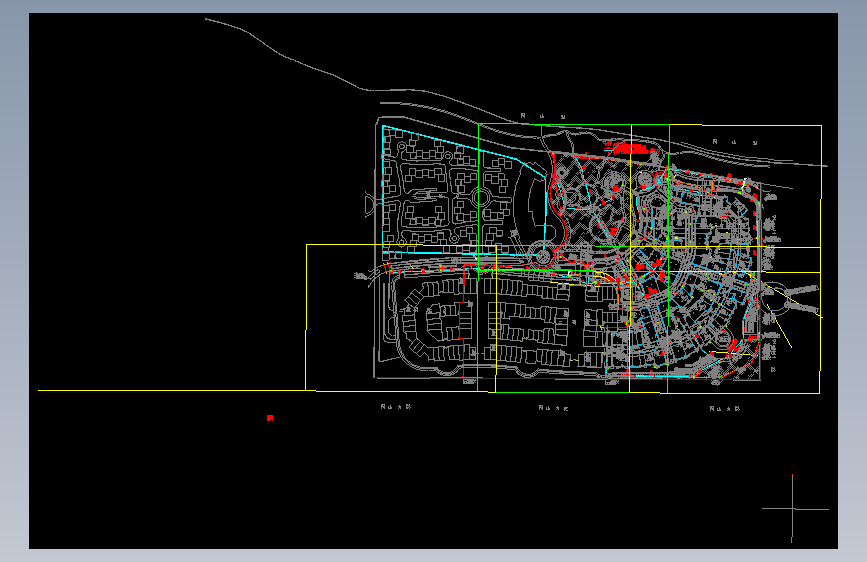
Task: Click the small circular plaza in the upper-left housing block
Action: point(479,197)
